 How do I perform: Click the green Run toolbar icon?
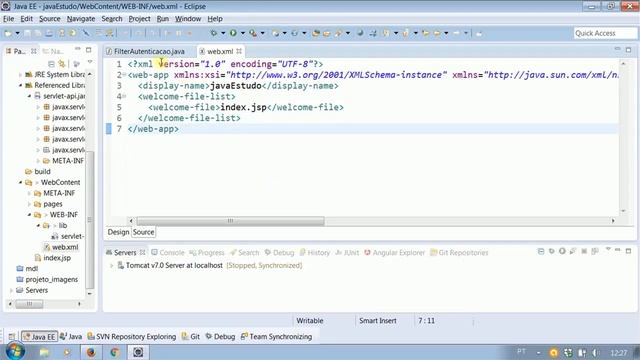pyautogui.click(x=233, y=33)
